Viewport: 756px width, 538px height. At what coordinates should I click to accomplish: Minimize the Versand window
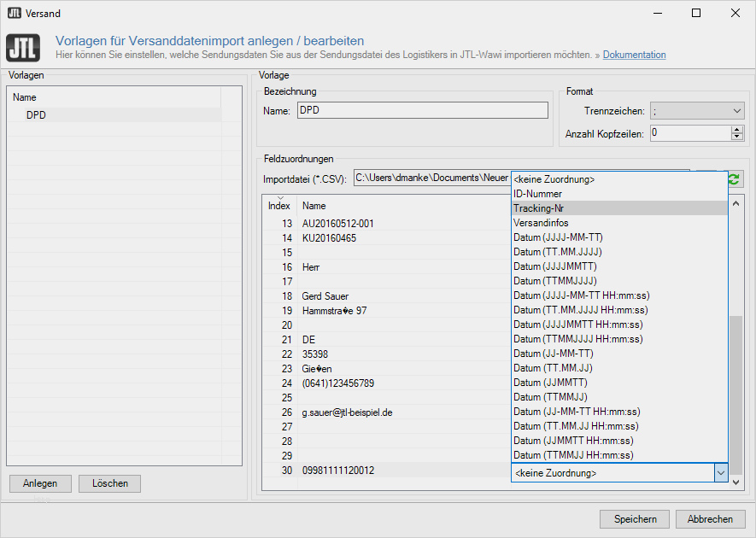[x=658, y=13]
